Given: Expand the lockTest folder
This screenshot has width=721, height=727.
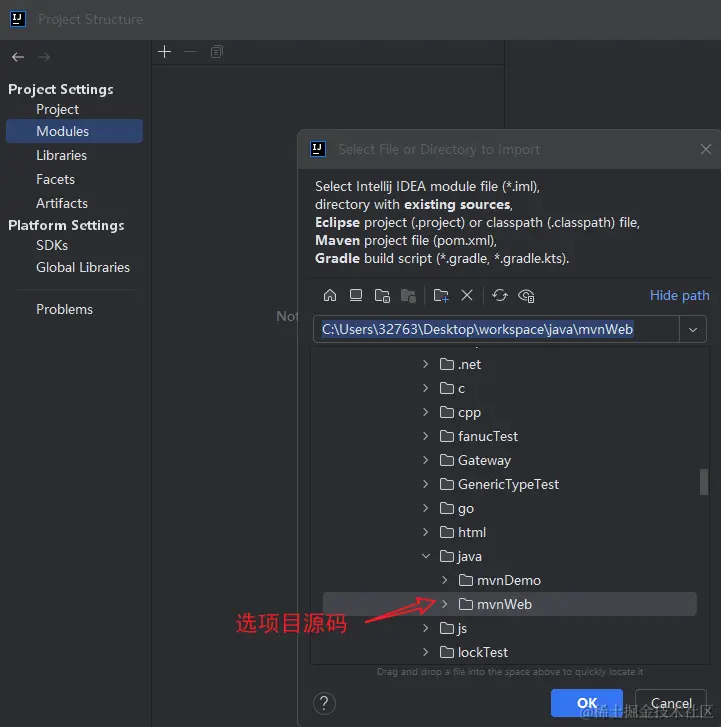Looking at the screenshot, I should pyautogui.click(x=426, y=652).
